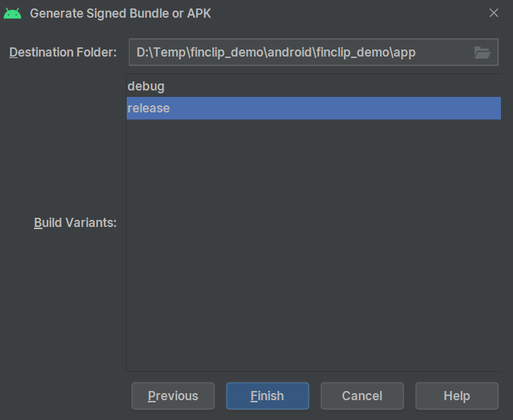
Task: Click the Android logo in title bar
Action: tap(13, 13)
